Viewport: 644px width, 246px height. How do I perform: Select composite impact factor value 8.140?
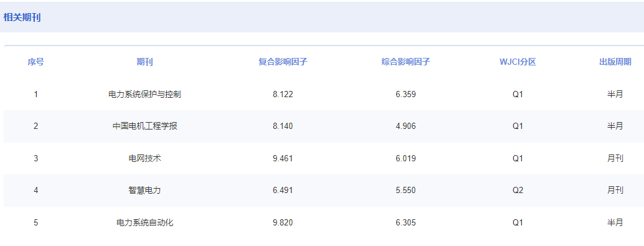[283, 126]
